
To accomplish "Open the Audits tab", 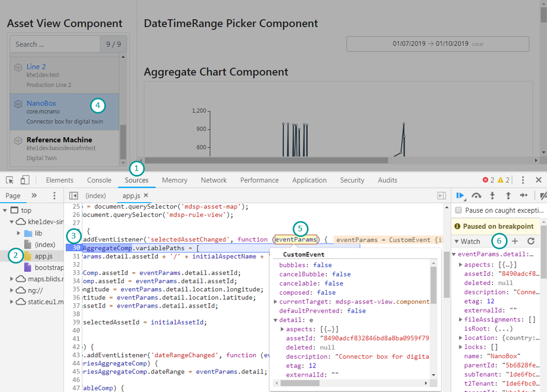I will pos(387,180).
